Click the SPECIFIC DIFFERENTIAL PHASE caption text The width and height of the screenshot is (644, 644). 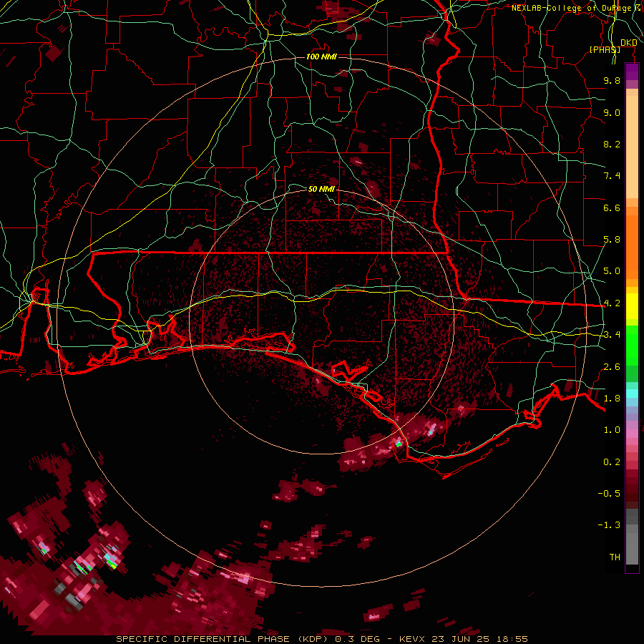pos(205,639)
